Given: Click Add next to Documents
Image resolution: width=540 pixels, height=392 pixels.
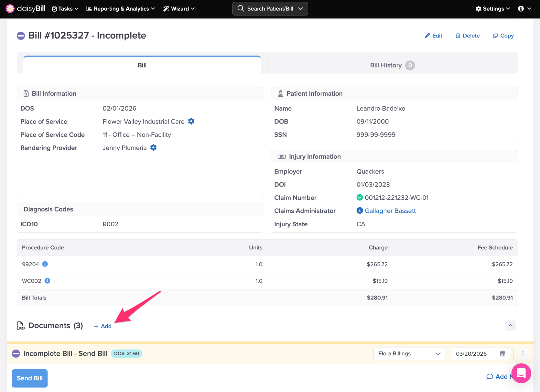Looking at the screenshot, I should pyautogui.click(x=103, y=326).
